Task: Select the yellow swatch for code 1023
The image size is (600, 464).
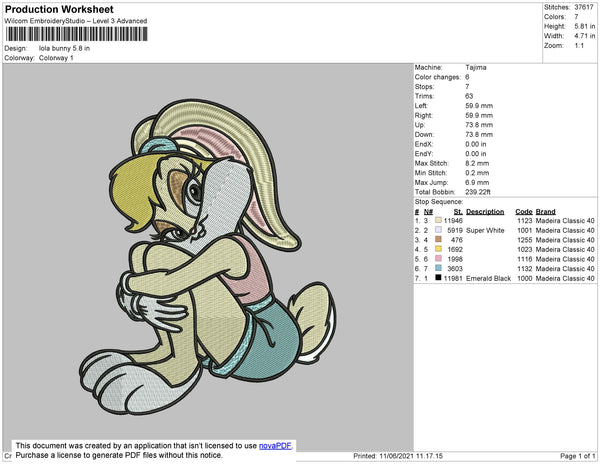Action: [x=439, y=249]
